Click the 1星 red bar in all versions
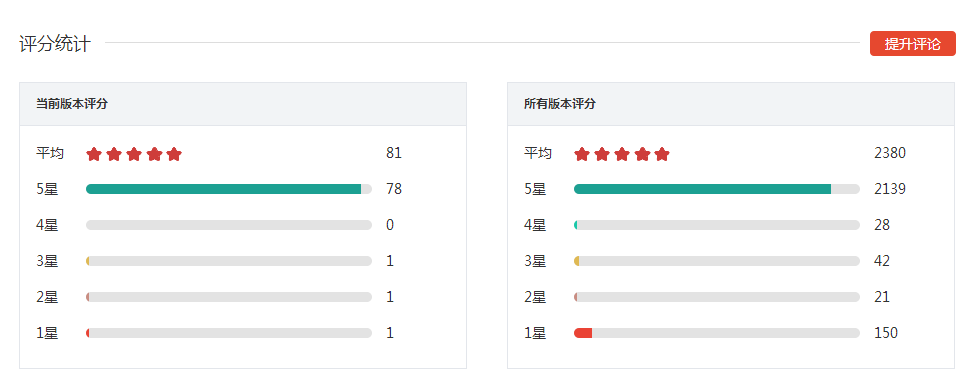The height and width of the screenshot is (374, 967). point(583,333)
